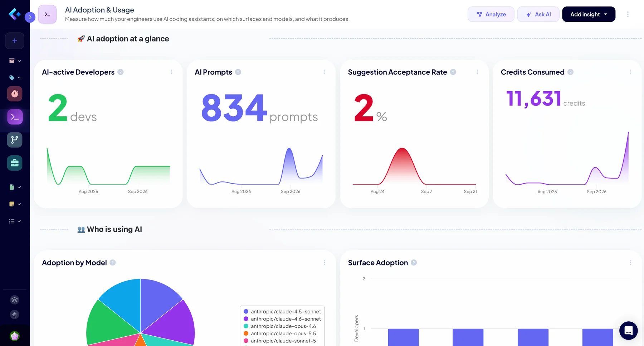Open the chat support widget

[629, 331]
